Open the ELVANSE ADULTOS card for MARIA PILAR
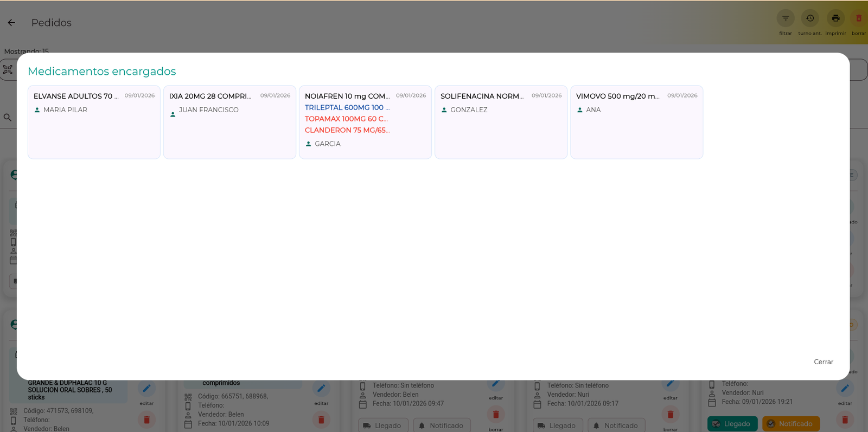 [x=94, y=122]
